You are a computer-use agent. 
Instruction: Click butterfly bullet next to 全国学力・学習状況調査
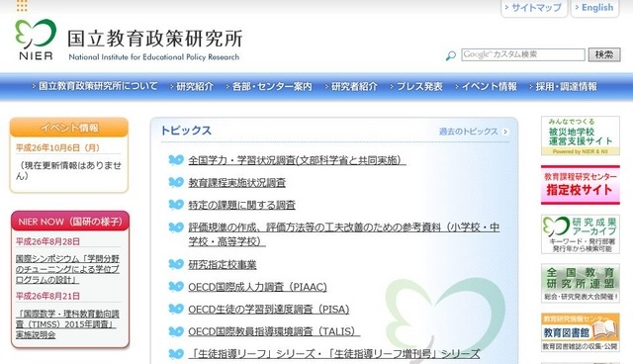[176, 160]
